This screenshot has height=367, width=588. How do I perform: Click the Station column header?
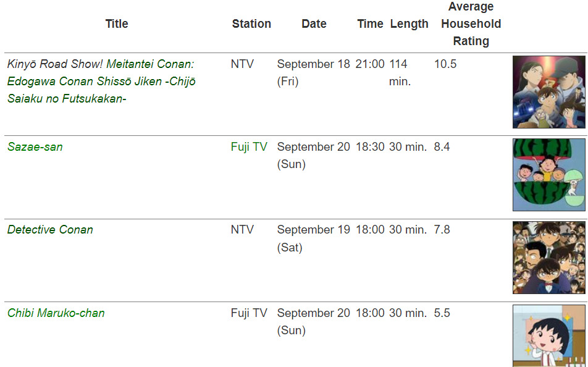(x=251, y=24)
